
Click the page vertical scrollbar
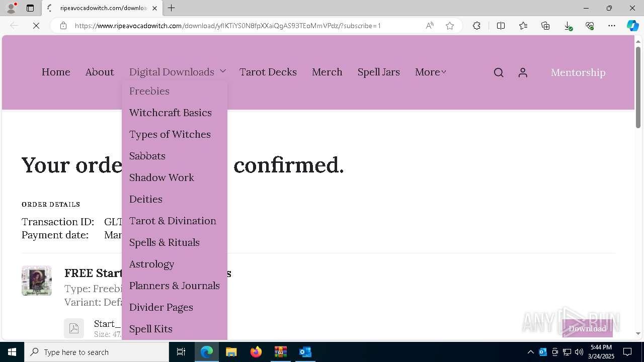638,87
